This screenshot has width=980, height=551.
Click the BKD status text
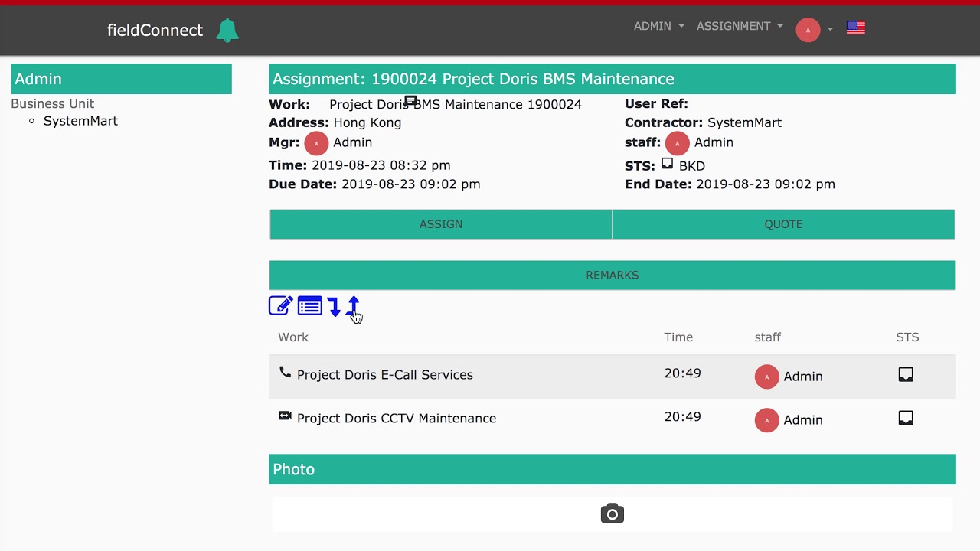[x=692, y=166]
